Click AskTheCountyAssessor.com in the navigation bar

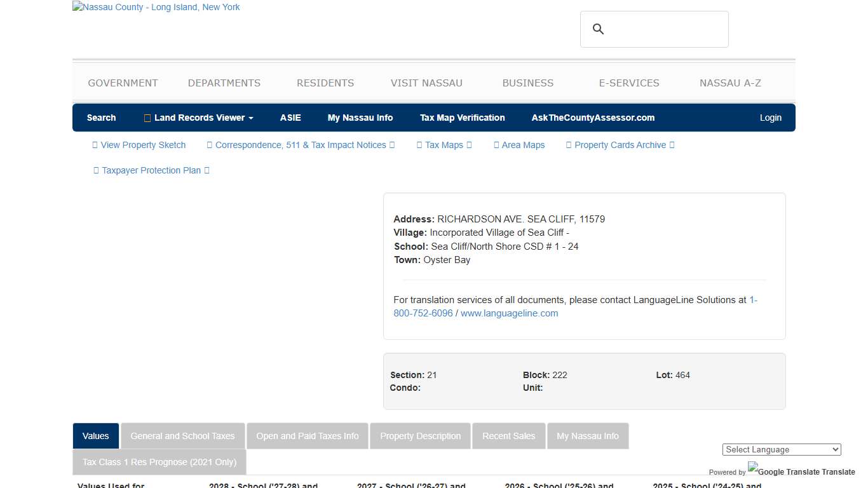coord(593,118)
